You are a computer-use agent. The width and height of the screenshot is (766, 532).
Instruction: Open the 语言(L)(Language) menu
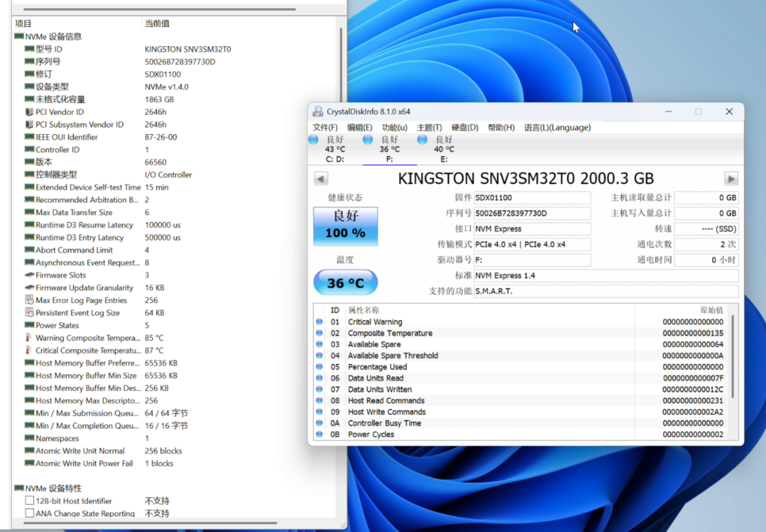pos(557,128)
